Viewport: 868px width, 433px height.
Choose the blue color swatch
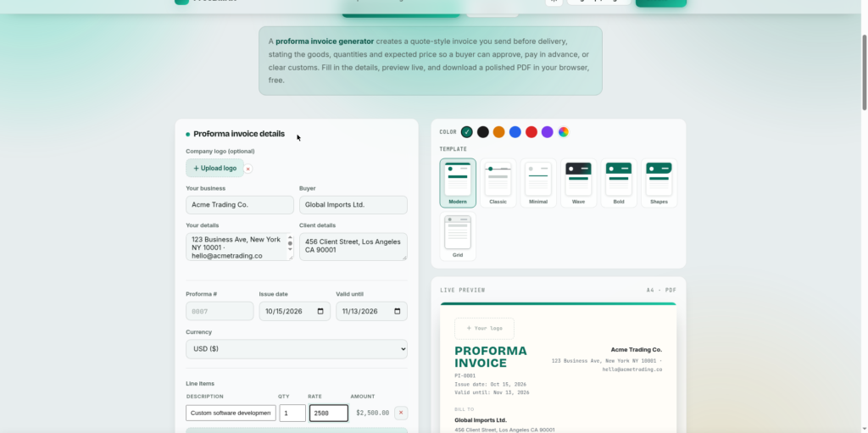tap(515, 132)
